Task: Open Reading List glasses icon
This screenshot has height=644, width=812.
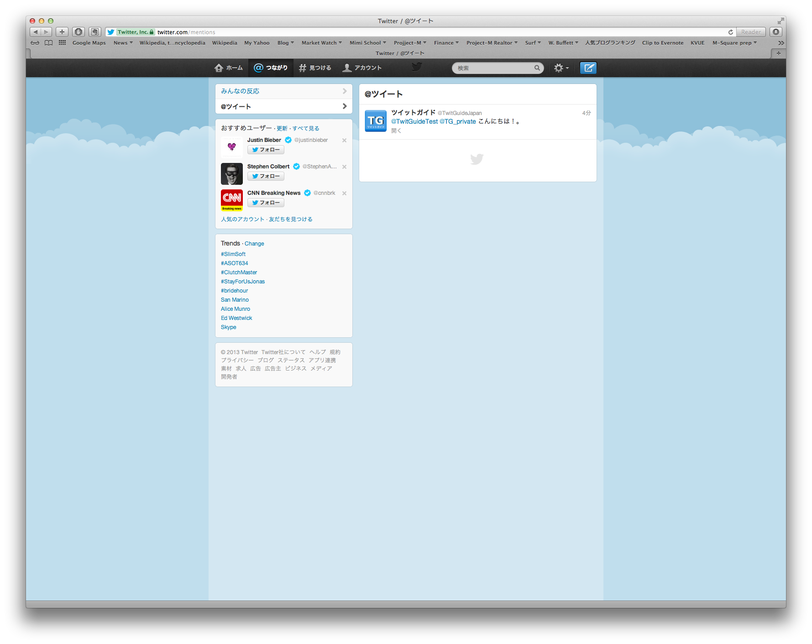Action: (35, 43)
